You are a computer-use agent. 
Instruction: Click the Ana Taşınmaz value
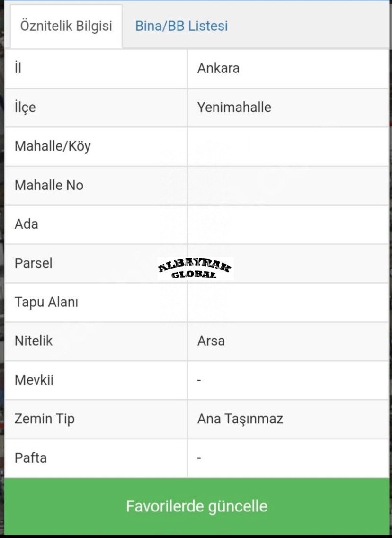(240, 419)
